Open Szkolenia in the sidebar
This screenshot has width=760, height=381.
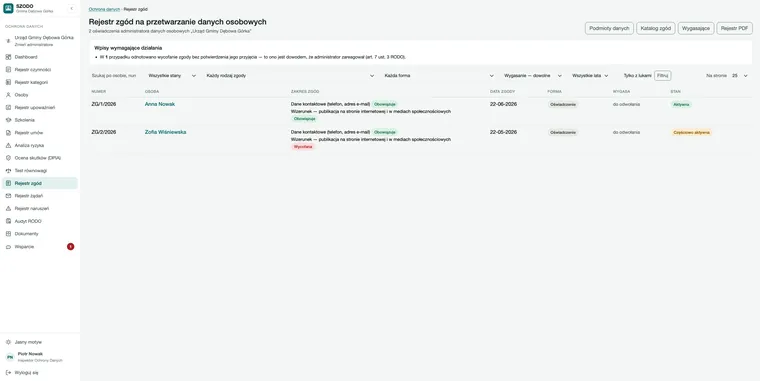40,120
